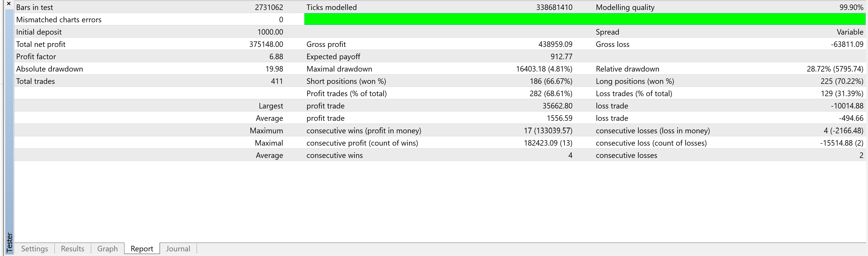Select the Report tab
The image size is (868, 256).
tap(142, 249)
